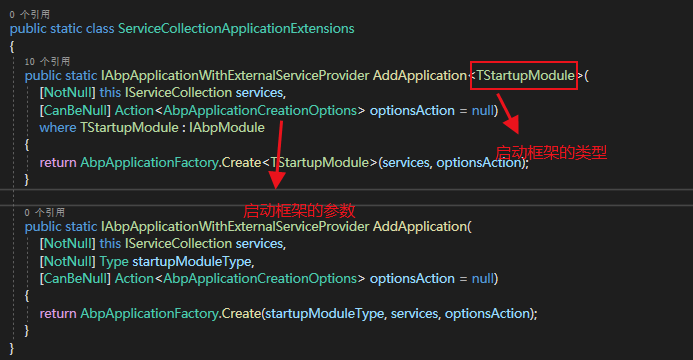Click the IServiceCollection type in second method
693x360 pixels.
tap(178, 243)
